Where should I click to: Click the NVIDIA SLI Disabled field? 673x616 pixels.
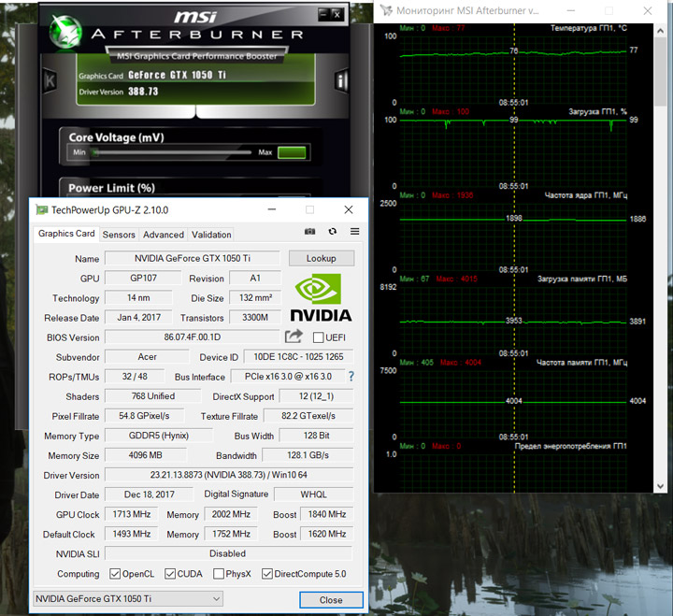228,553
